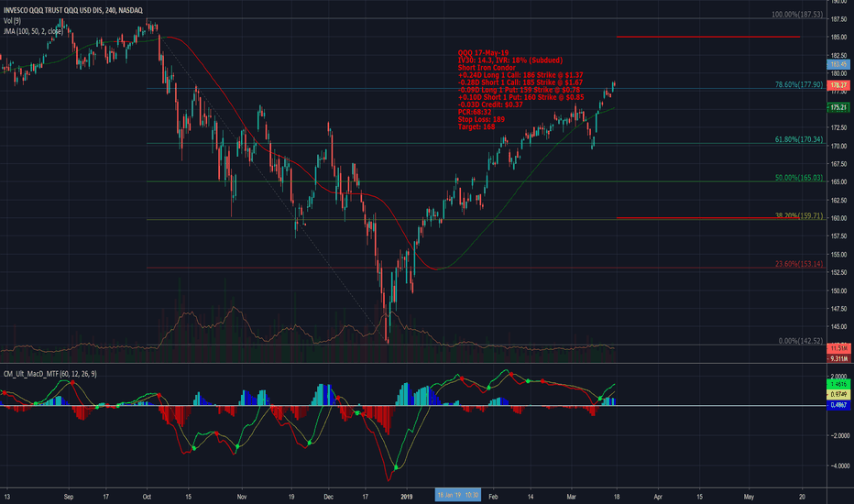
Task: Click the 'Short 1 Put: 160 Strike' line
Action: pyautogui.click(x=520, y=97)
